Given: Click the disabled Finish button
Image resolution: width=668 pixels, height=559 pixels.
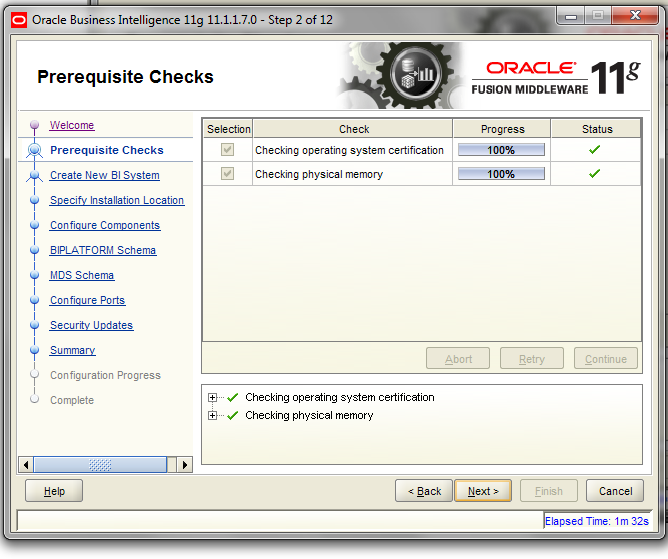Looking at the screenshot, I should click(x=549, y=491).
